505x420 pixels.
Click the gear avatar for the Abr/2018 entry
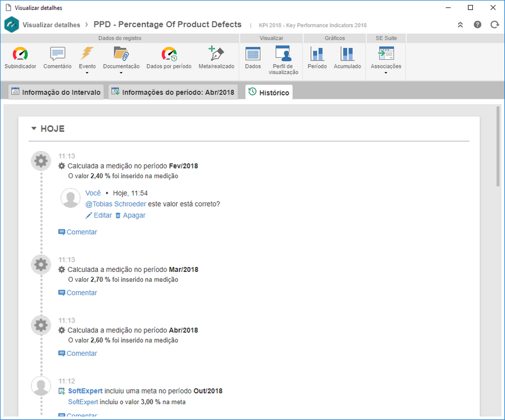click(41, 325)
